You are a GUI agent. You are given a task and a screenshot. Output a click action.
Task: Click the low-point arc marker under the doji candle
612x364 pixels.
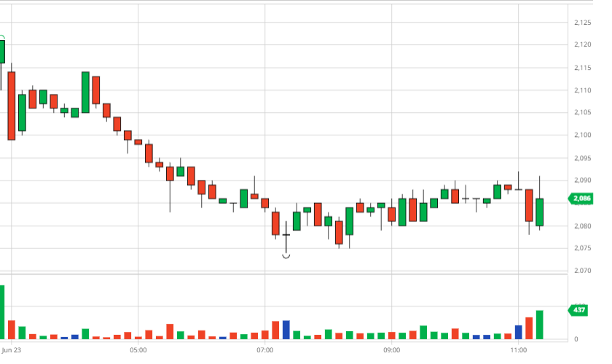pyautogui.click(x=286, y=256)
